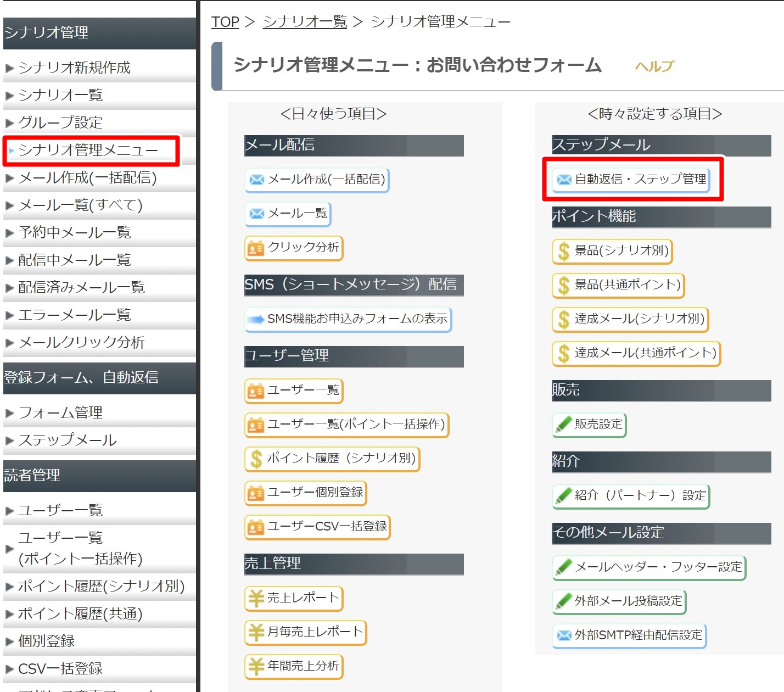Click envelope icon on 自動返信・ステップ管理
This screenshot has width=784, height=692.
[564, 180]
